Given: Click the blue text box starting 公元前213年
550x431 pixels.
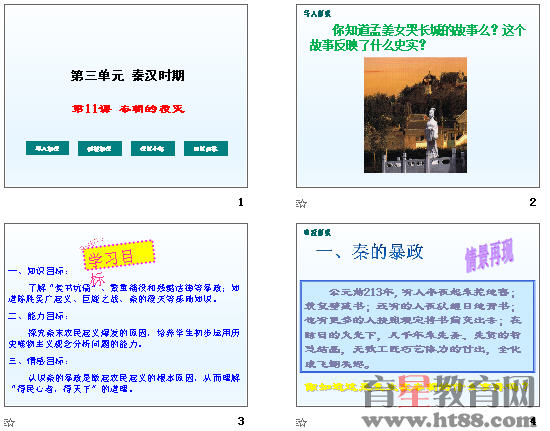Looking at the screenshot, I should 417,326.
